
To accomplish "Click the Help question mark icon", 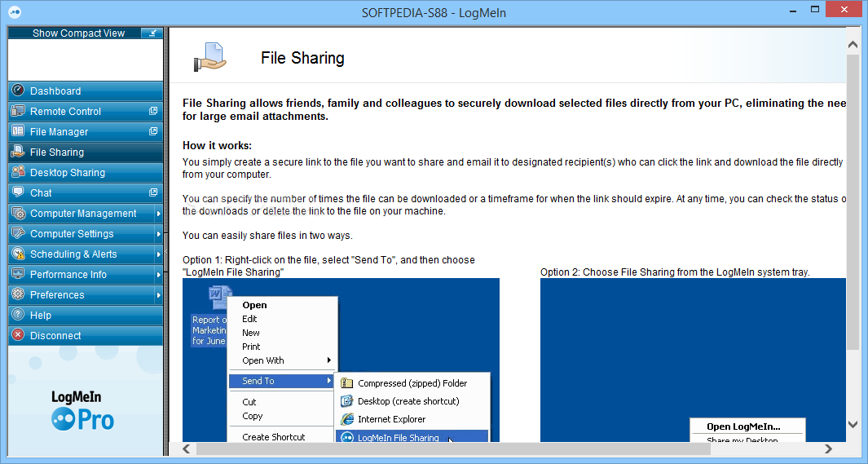I will coord(18,315).
